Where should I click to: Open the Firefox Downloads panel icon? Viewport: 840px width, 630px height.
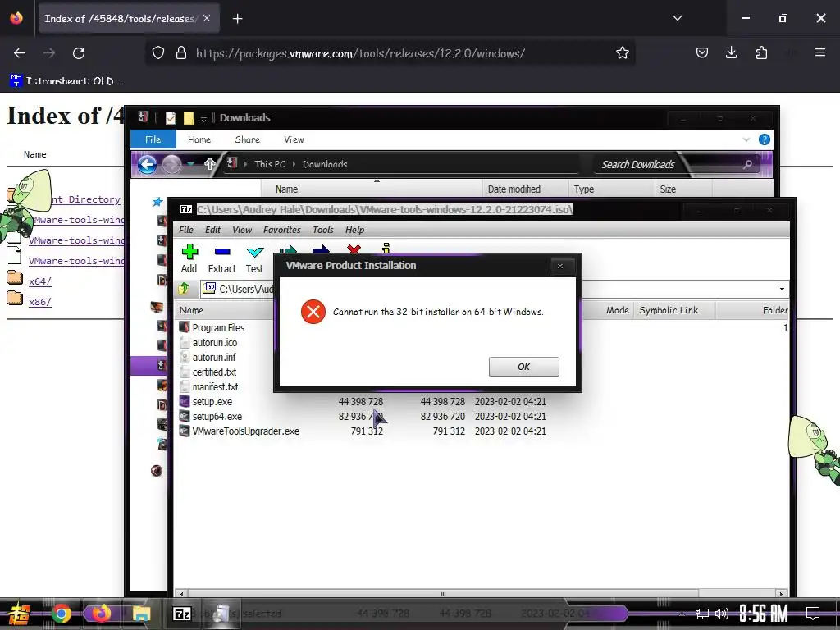click(x=731, y=52)
